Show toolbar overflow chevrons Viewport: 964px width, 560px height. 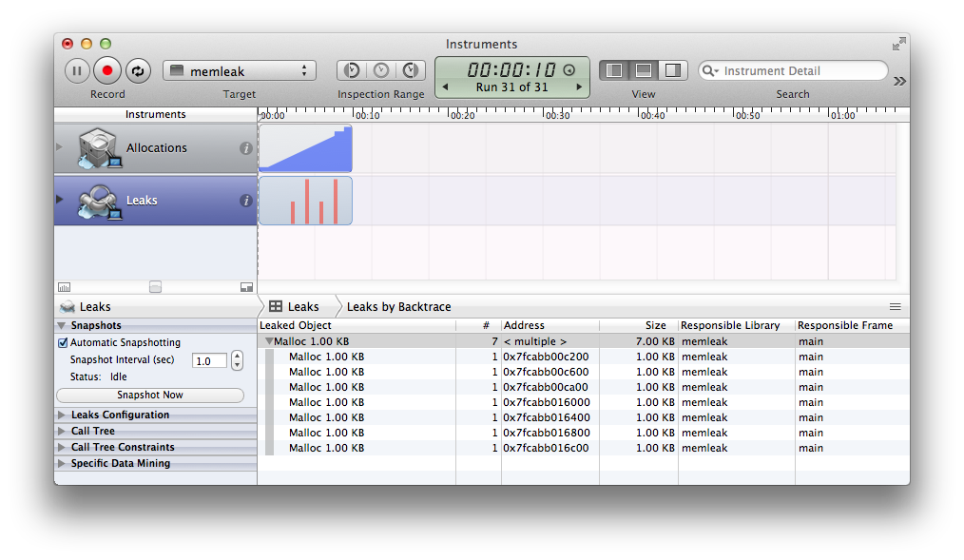900,81
